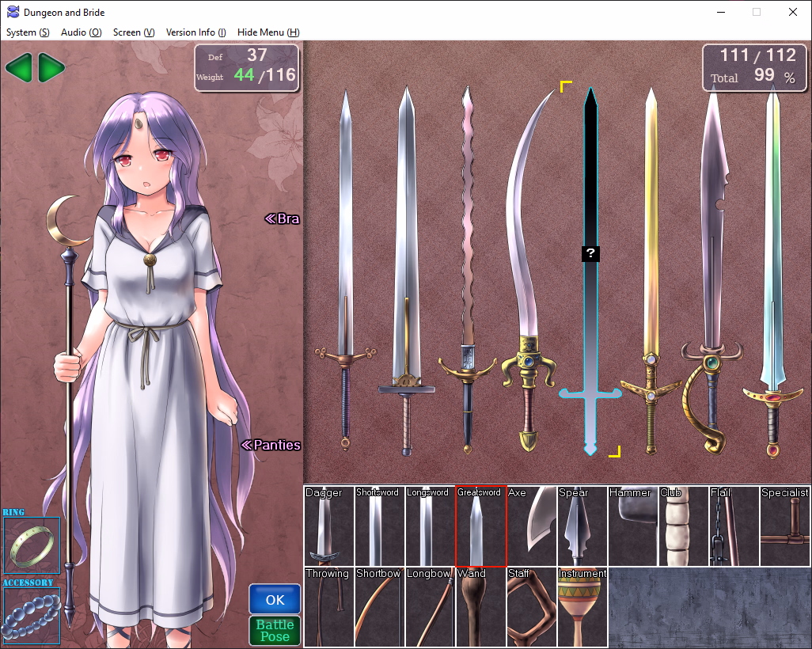Toggle the Battle Pose view
Viewport: 812px width, 649px height.
(275, 631)
